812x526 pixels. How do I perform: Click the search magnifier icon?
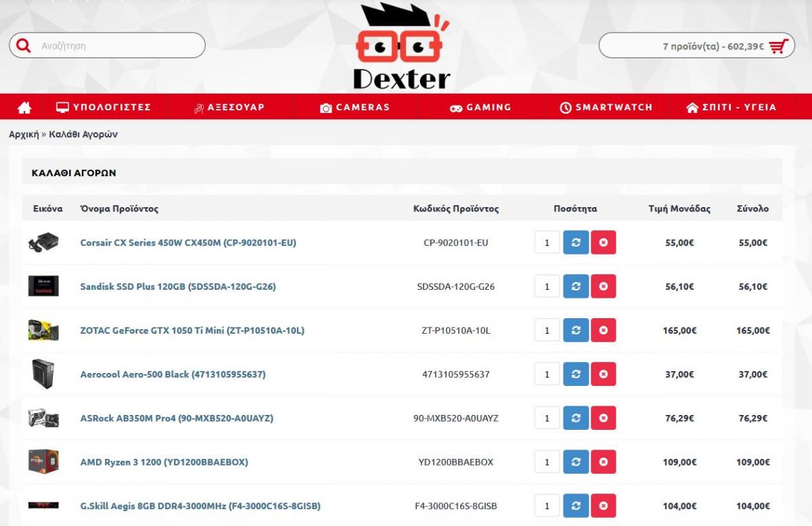click(24, 45)
